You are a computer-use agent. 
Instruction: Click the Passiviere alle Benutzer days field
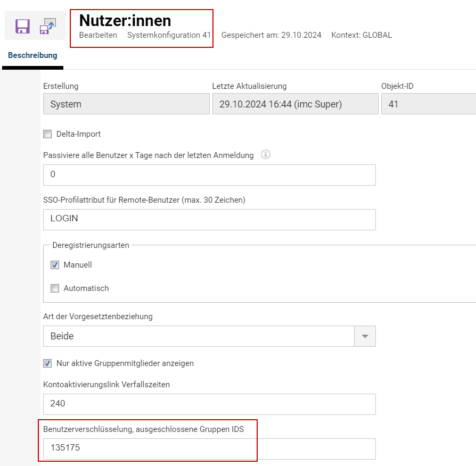[209, 175]
